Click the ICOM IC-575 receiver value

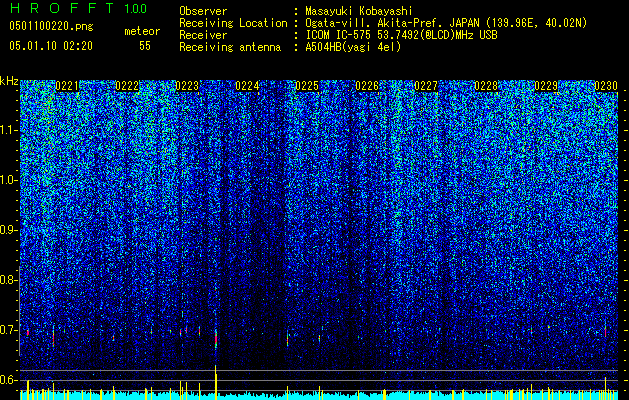click(402, 35)
